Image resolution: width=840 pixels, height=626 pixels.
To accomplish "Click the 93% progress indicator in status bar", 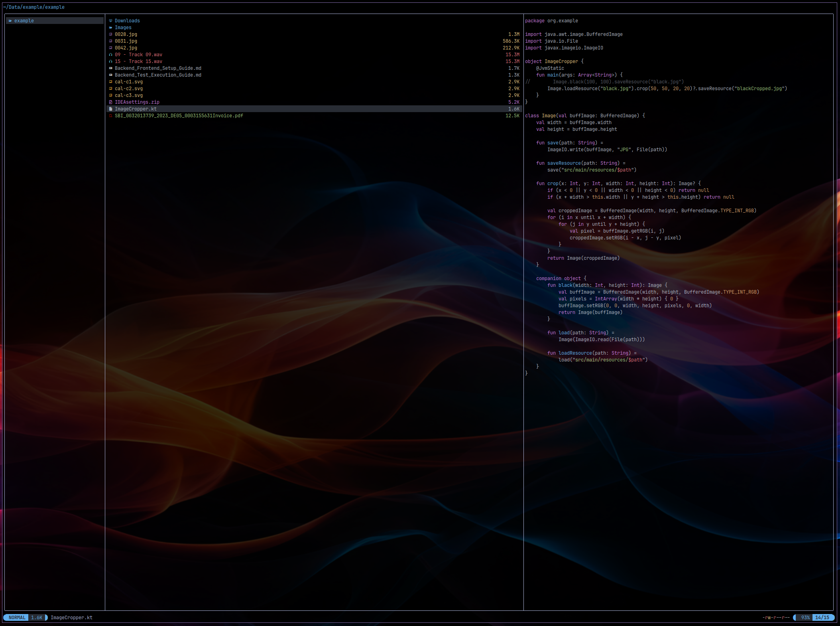I will pyautogui.click(x=805, y=618).
